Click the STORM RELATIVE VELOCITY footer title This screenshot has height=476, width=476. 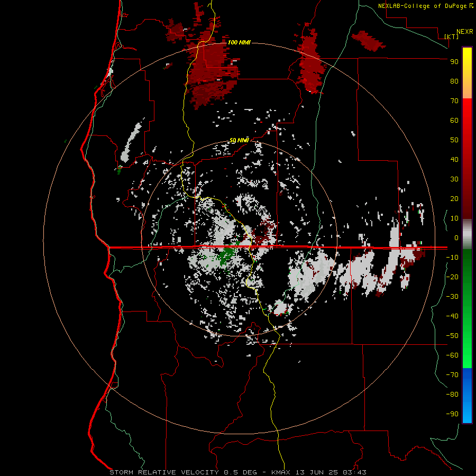coord(164,472)
